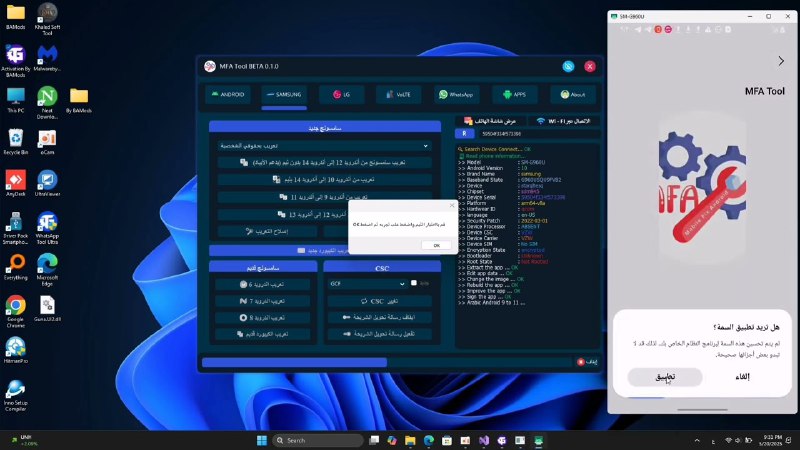
Task: Click the next arrow in the phone window
Action: (x=781, y=61)
